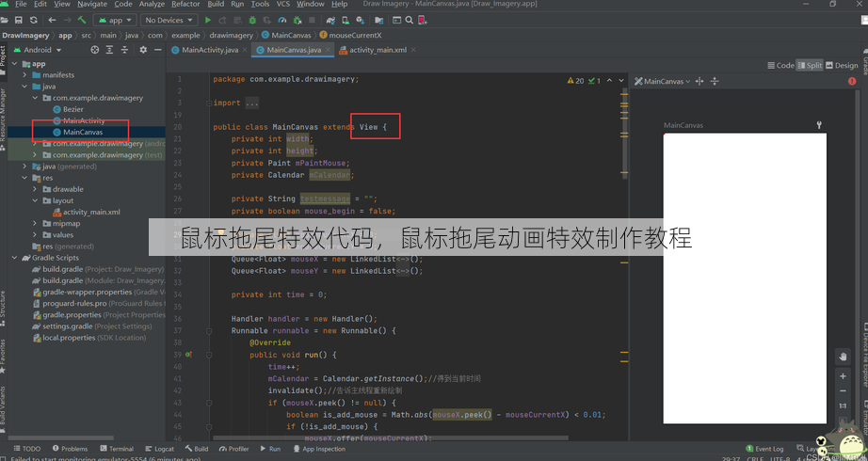The image size is (868, 461).
Task: Open the SDK Manager icon
Action: (361, 20)
